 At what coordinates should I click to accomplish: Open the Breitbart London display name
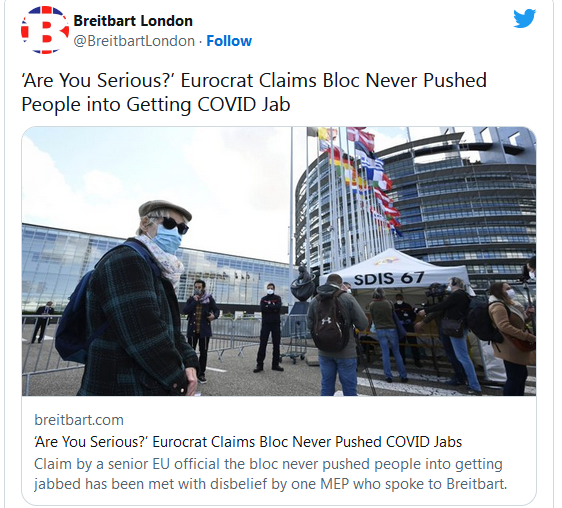pos(133,21)
